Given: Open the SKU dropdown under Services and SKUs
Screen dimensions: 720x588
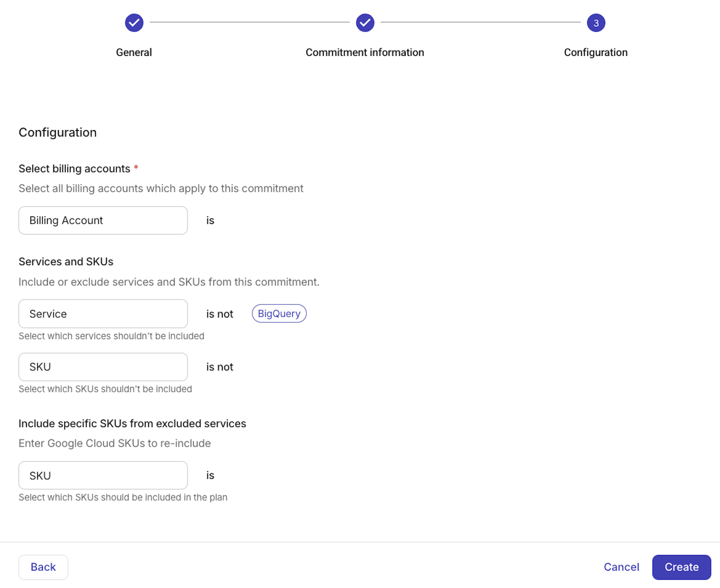Looking at the screenshot, I should click(103, 367).
